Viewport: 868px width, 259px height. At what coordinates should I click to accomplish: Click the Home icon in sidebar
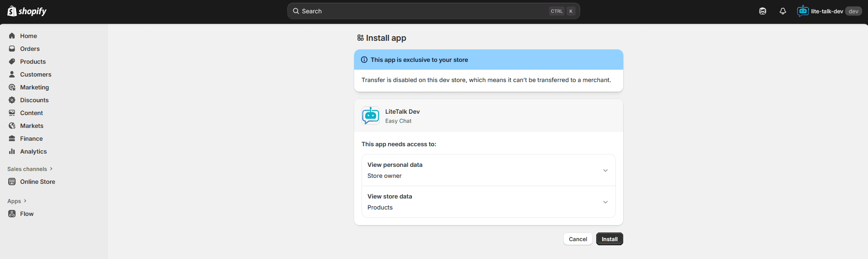click(12, 36)
